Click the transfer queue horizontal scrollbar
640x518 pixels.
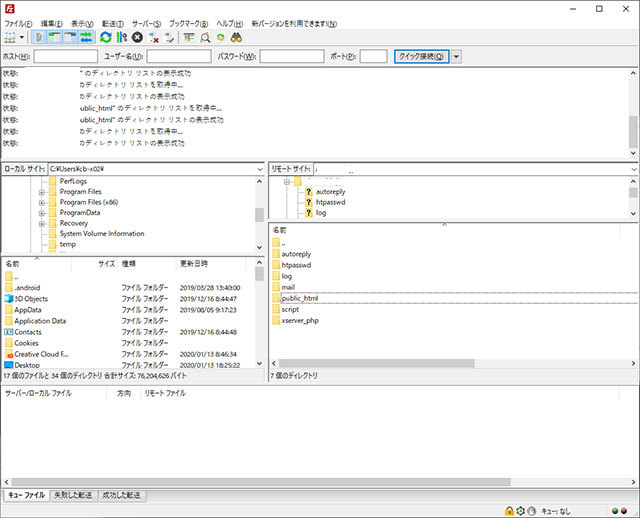[x=261, y=482]
